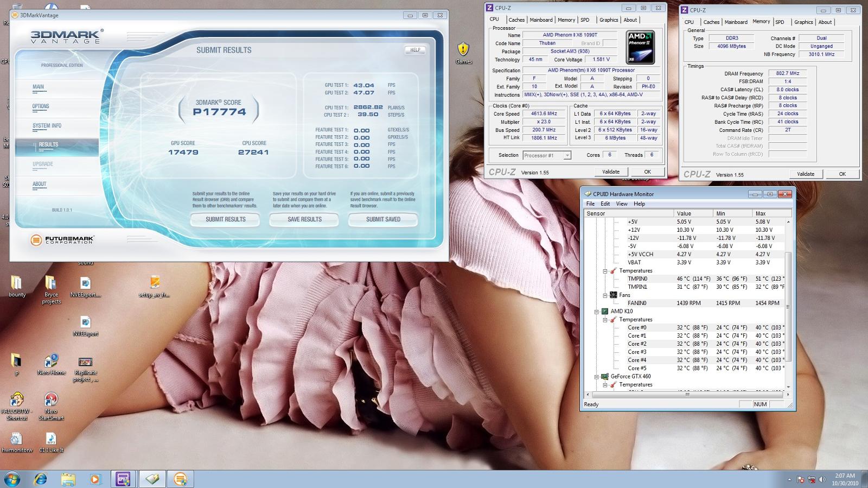The image size is (868, 488).
Task: Click OK in the right CPU-Z Memory window
Action: click(842, 174)
